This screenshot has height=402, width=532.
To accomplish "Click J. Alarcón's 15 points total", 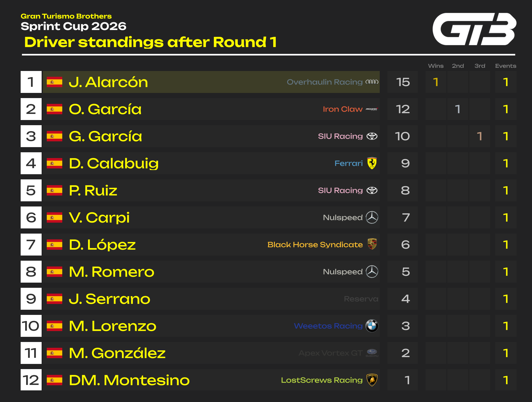I will pos(403,82).
